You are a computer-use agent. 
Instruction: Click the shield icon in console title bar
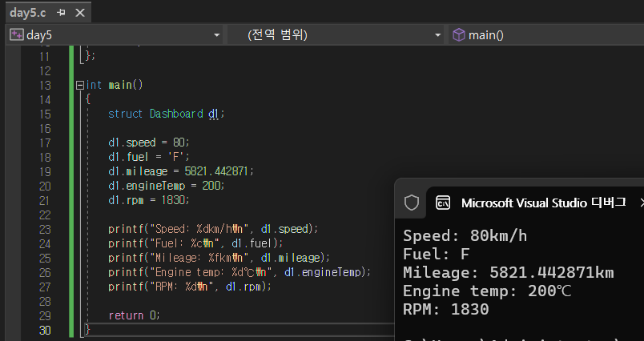point(412,203)
